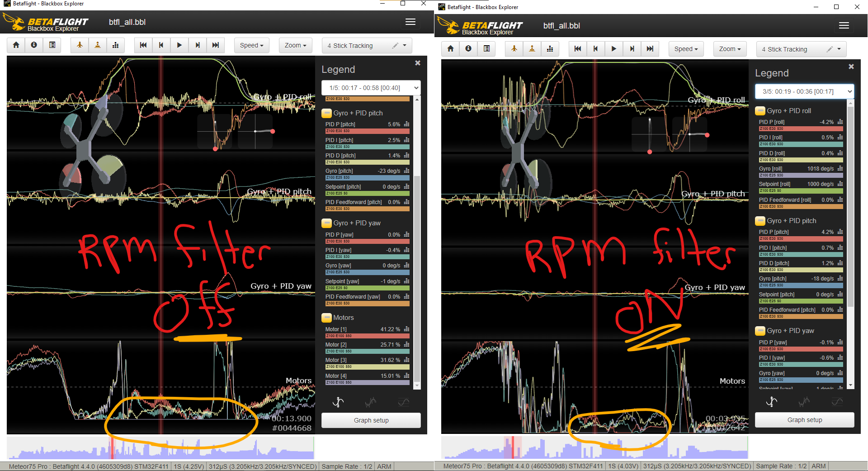Image resolution: width=868 pixels, height=471 pixels.
Task: Click the Home icon in left window
Action: (x=16, y=45)
